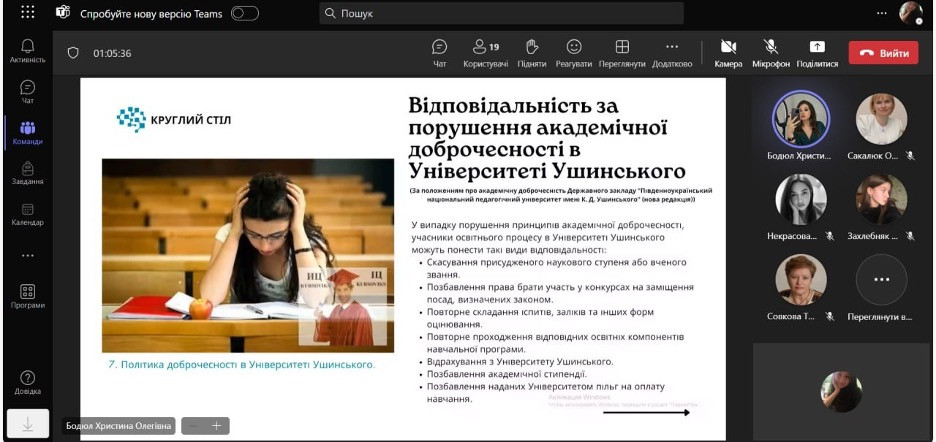Viewport: 936px width, 442px height.
Task: Select Бодюл Христина participant tile
Action: (x=800, y=125)
